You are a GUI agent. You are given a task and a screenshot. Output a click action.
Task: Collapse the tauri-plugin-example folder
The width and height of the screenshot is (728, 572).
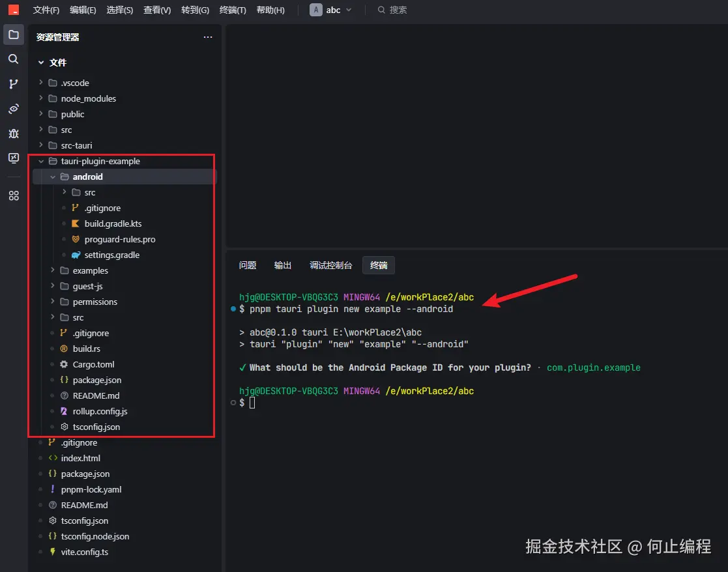41,161
